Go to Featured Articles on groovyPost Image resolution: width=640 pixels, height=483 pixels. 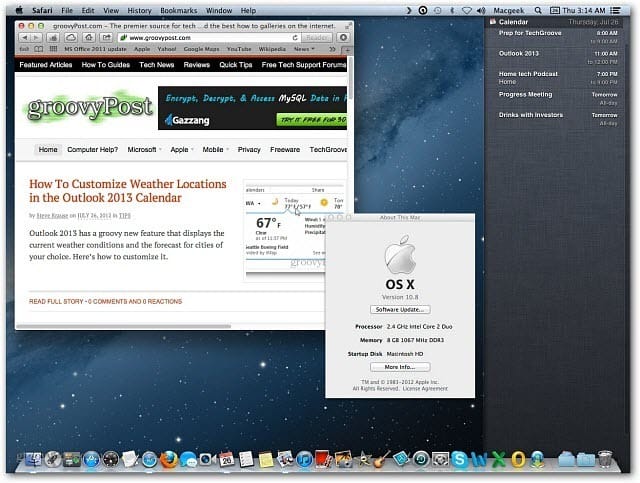(46, 65)
